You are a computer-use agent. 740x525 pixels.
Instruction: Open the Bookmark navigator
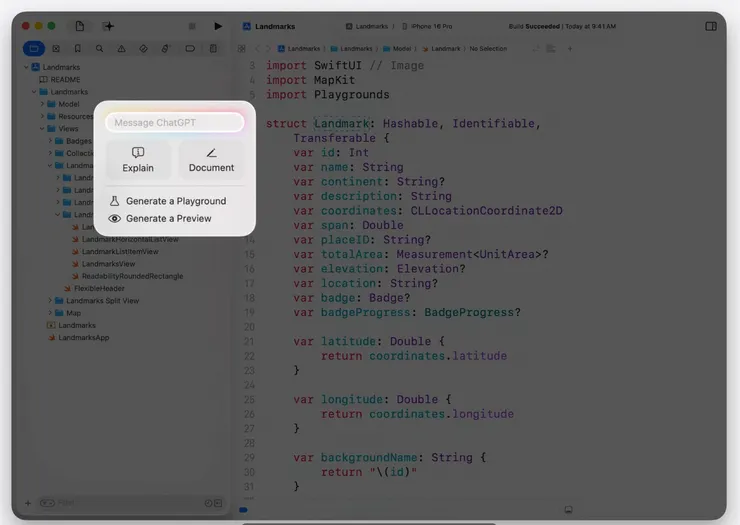(77, 48)
